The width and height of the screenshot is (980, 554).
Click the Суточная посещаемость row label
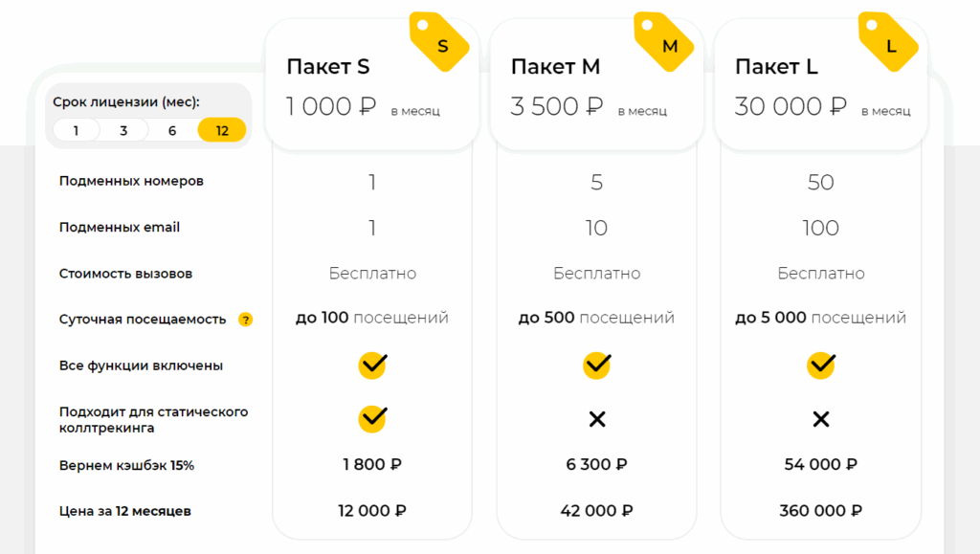coord(143,320)
